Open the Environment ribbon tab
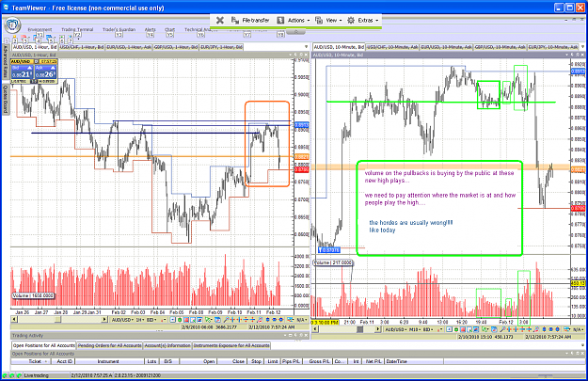 coord(40,29)
